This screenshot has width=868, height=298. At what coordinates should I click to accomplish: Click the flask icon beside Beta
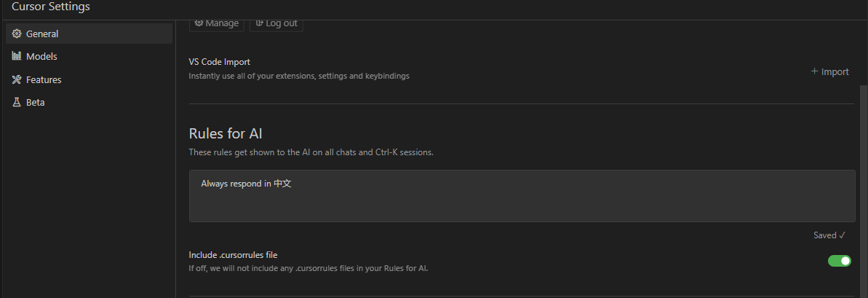pos(17,102)
